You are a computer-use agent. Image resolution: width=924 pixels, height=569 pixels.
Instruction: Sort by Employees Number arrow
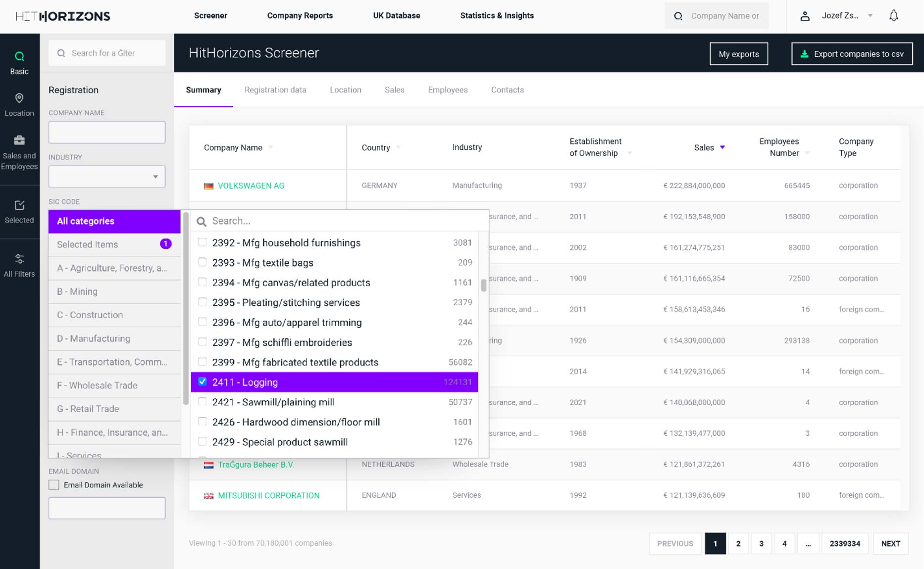[x=807, y=153]
